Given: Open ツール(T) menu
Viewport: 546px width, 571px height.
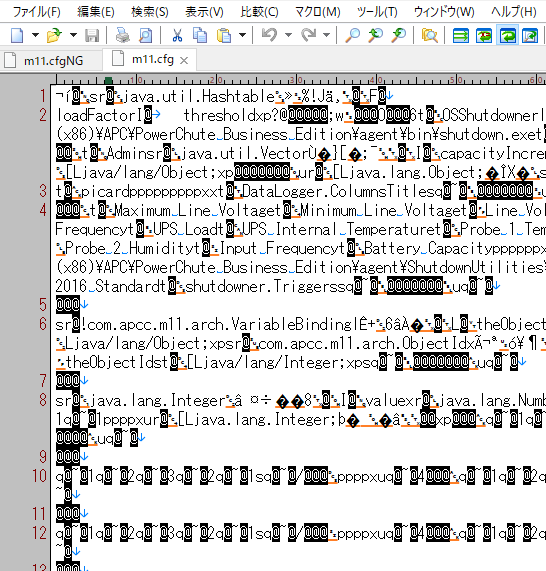Looking at the screenshot, I should coord(377,12).
